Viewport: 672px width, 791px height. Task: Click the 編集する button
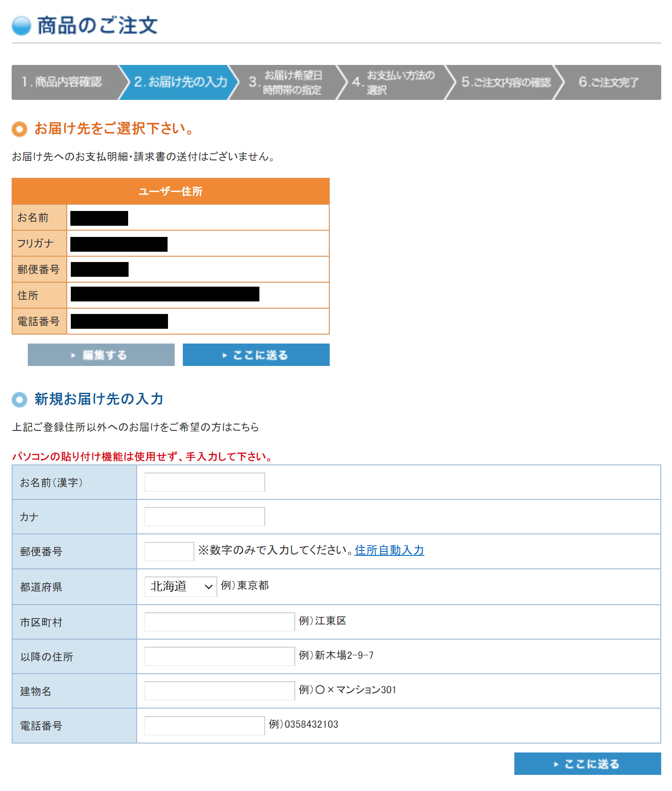(x=101, y=355)
